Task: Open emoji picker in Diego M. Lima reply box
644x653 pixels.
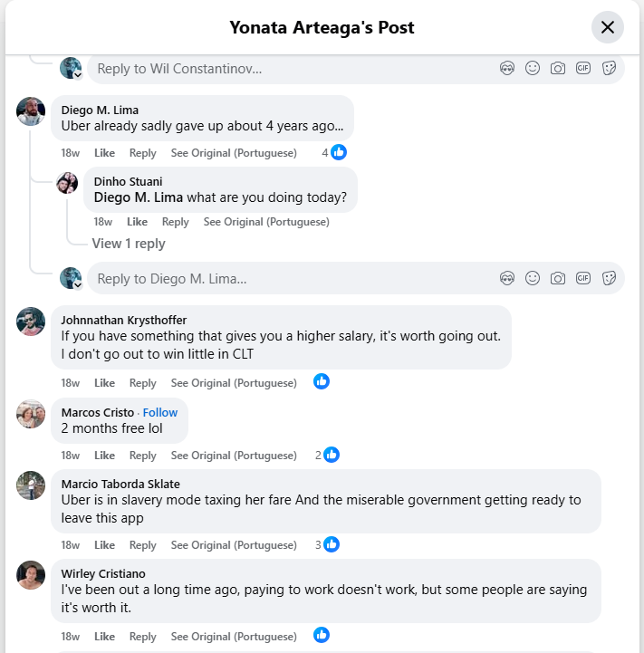Action: pos(533,278)
